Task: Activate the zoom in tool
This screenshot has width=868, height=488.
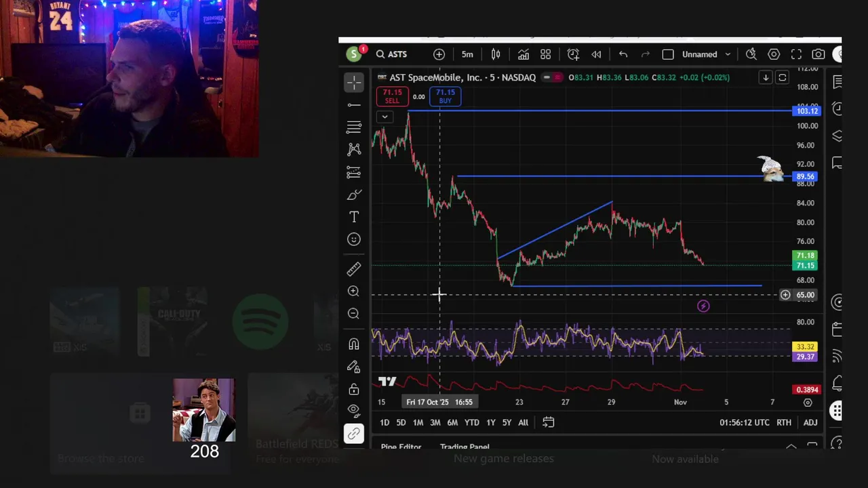Action: pos(354,291)
